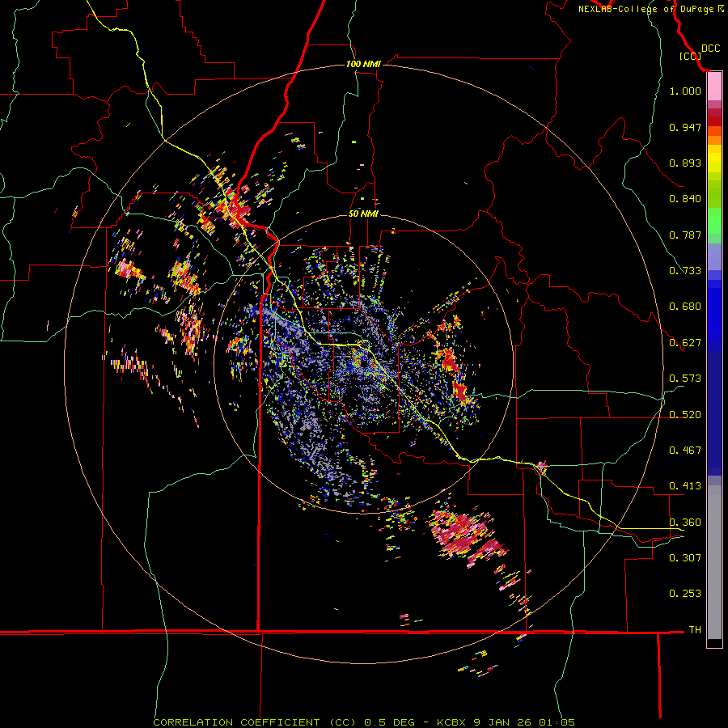Click the DCC label above color bar
Image resolution: width=728 pixels, height=728 pixels.
tap(710, 49)
